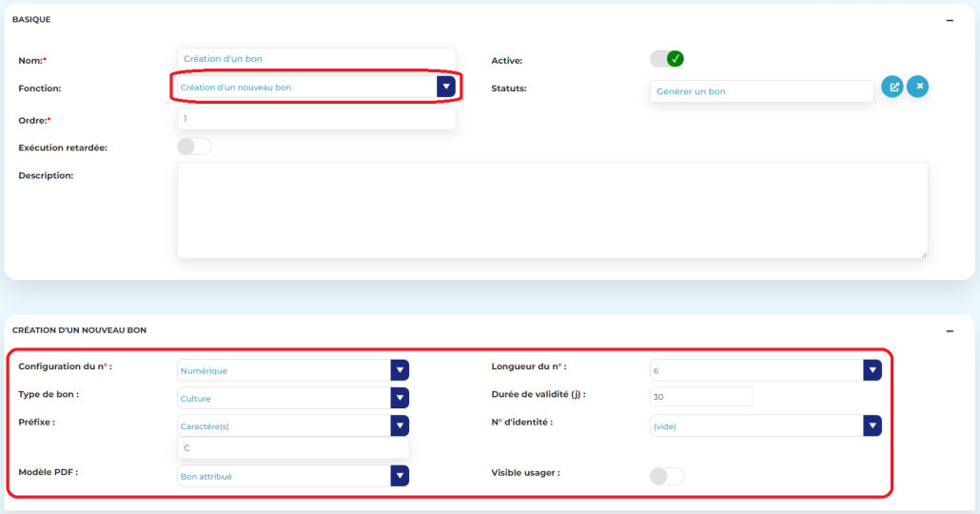Click the Ordre input field
Screen dimensions: 980x514
(x=316, y=119)
